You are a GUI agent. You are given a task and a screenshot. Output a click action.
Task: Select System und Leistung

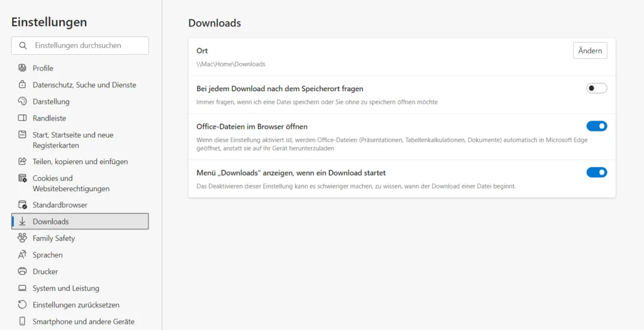(x=80, y=288)
